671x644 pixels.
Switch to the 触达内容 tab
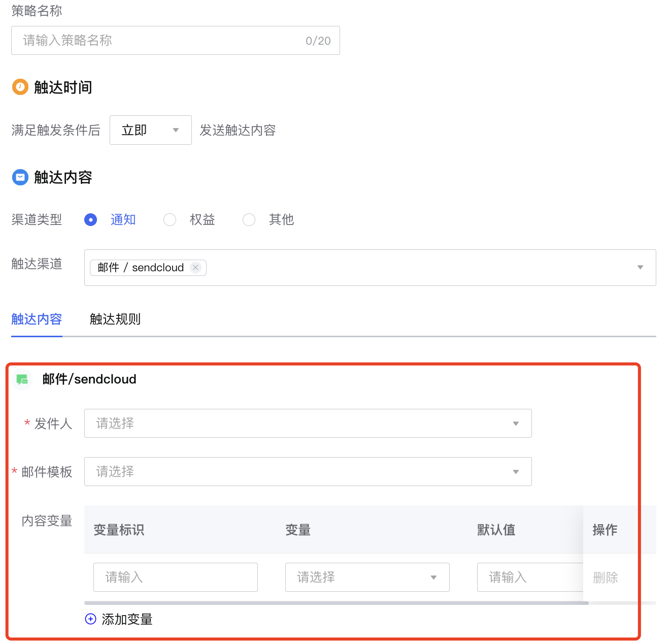[x=37, y=319]
